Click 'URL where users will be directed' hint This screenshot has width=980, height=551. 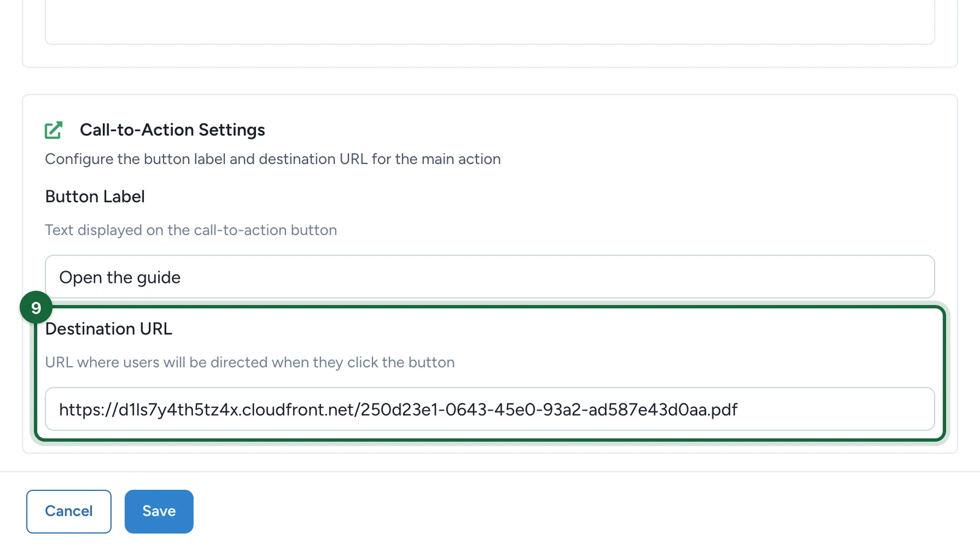click(250, 362)
